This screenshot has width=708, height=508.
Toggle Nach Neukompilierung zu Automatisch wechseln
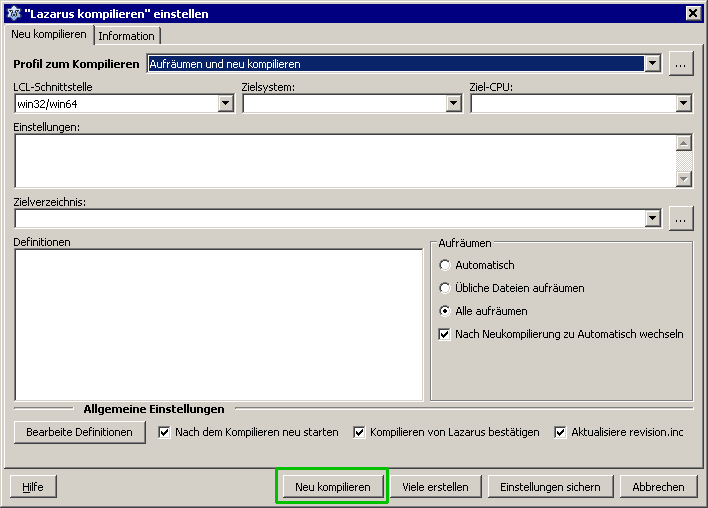445,334
